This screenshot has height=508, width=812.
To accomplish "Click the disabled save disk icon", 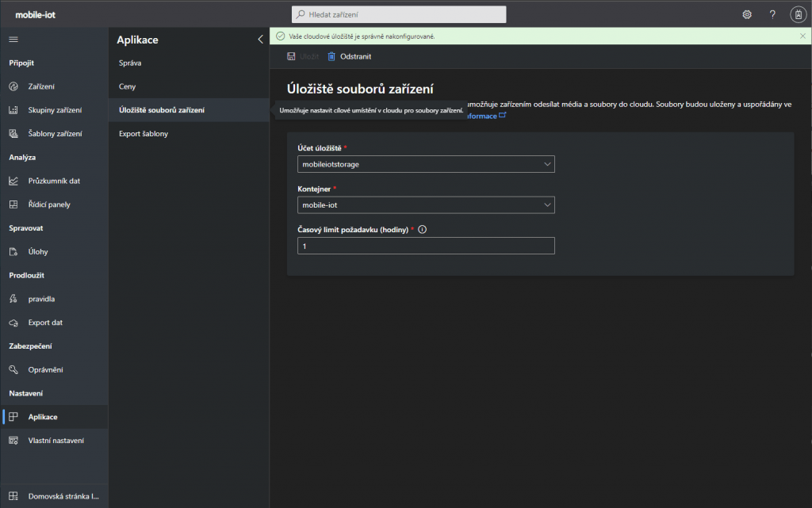I will [291, 56].
